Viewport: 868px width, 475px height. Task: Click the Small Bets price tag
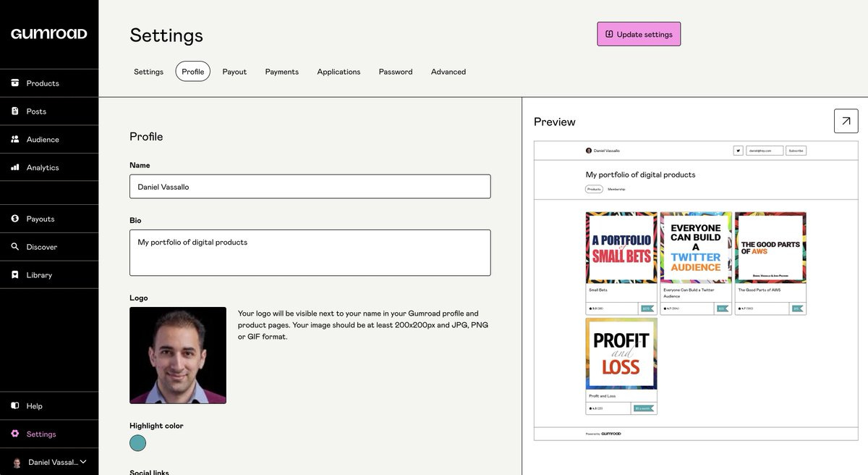click(647, 308)
